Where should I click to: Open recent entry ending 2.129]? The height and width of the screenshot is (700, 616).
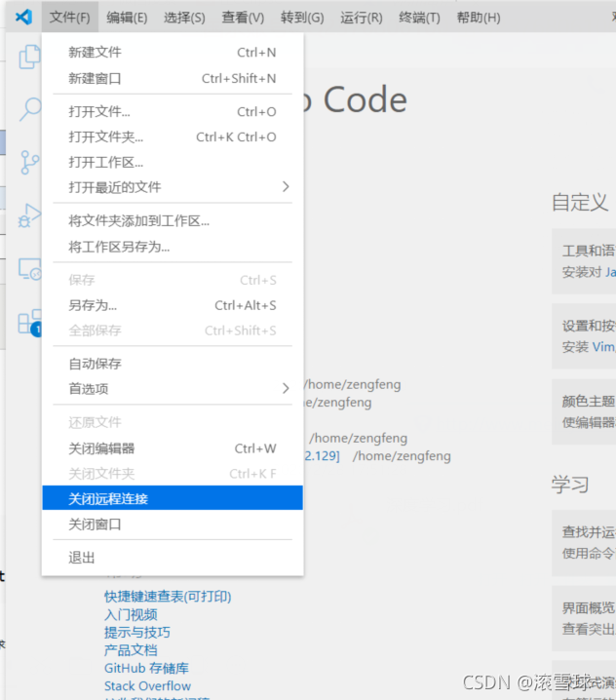coord(322,456)
